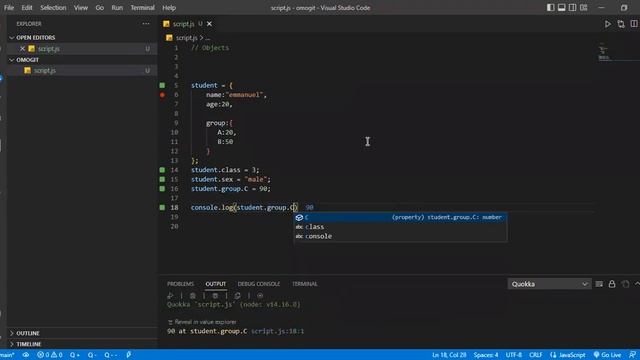Select 'console' suggestion in autocomplete list
Viewport: 640px width, 360px height.
coord(400,236)
